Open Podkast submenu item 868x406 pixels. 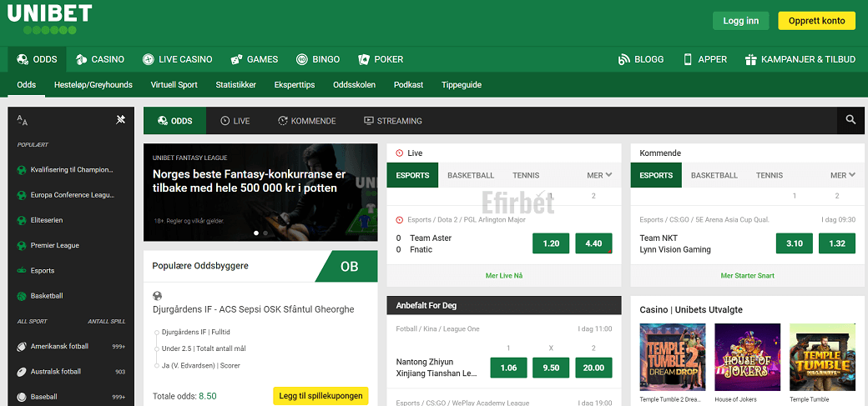(408, 85)
